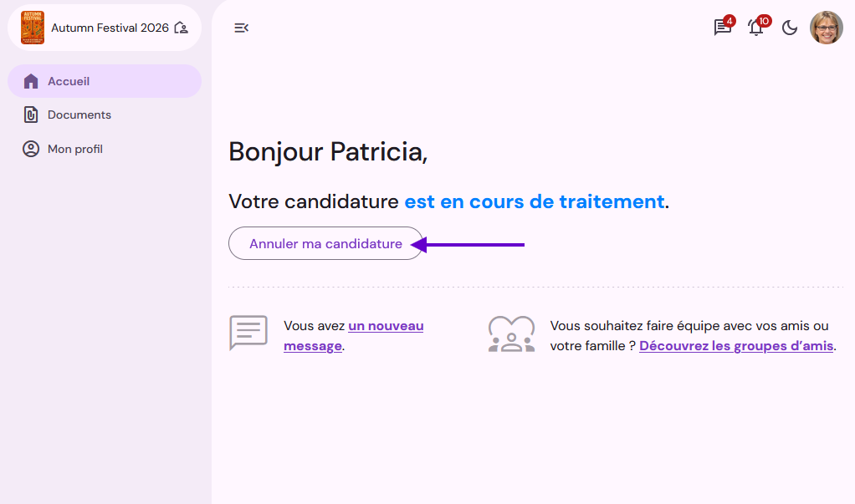Image resolution: width=855 pixels, height=504 pixels.
Task: Collapse the sidebar menu
Action: click(x=241, y=28)
